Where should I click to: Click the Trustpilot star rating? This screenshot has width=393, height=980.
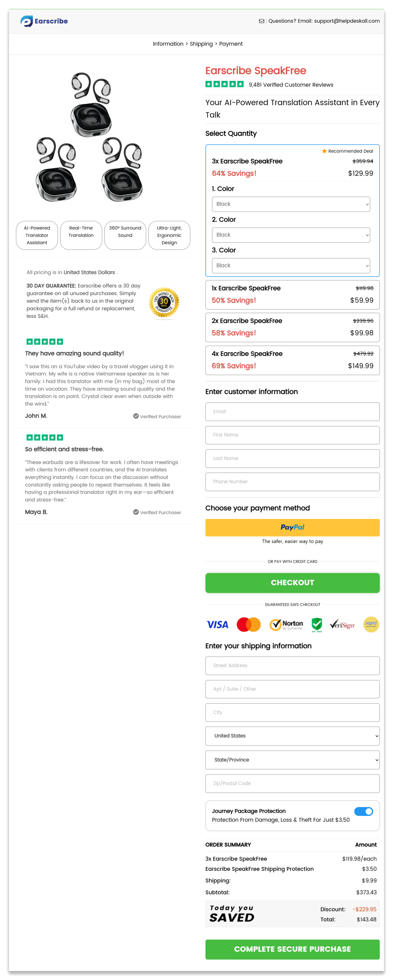click(x=225, y=84)
